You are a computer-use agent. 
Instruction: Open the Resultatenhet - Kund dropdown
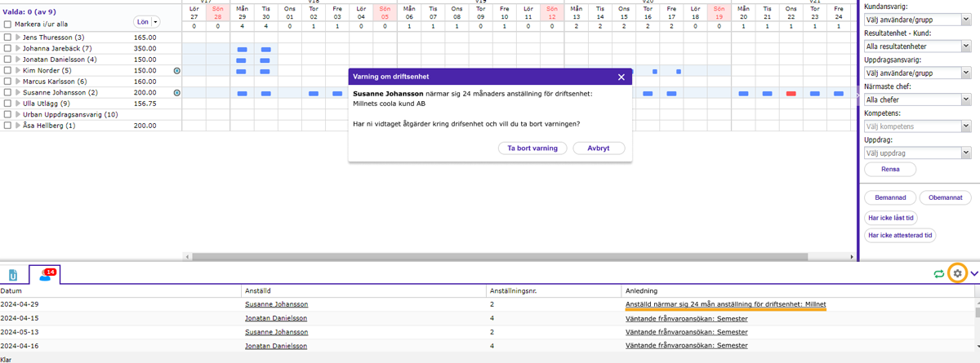click(x=918, y=46)
